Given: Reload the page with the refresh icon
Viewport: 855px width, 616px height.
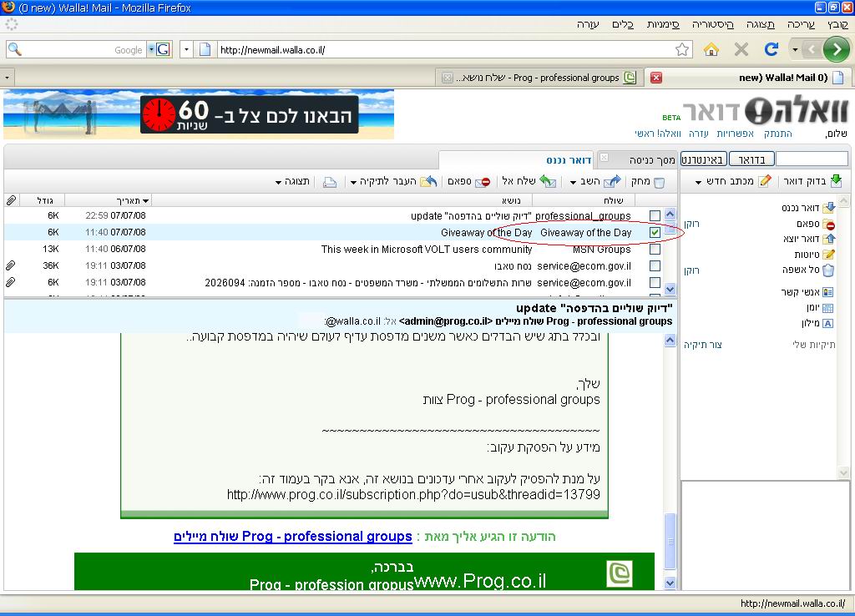Looking at the screenshot, I should 771,49.
